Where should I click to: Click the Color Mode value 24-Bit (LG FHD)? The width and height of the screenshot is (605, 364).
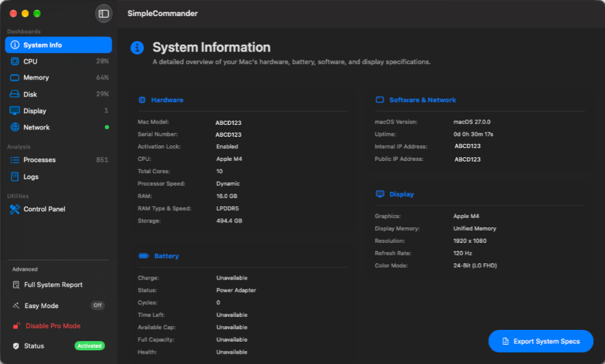(x=475, y=265)
